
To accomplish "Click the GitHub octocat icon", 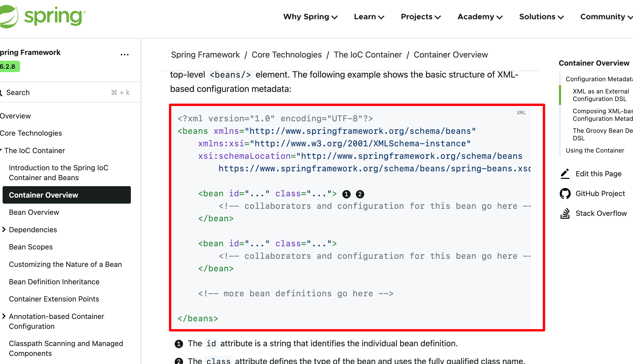I will [x=565, y=193].
